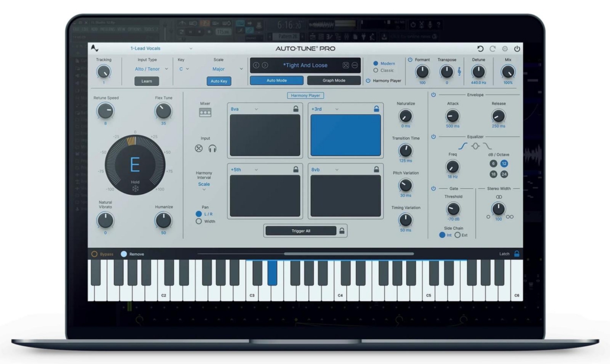Image resolution: width=610 pixels, height=364 pixels.
Task: Click the headphones icon under Input
Action: [212, 149]
